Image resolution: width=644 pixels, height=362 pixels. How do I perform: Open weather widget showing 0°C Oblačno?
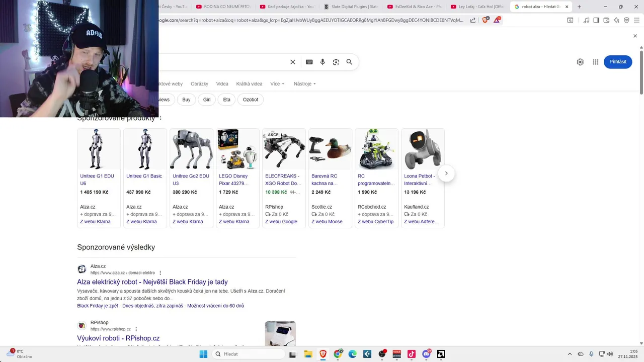click(20, 354)
